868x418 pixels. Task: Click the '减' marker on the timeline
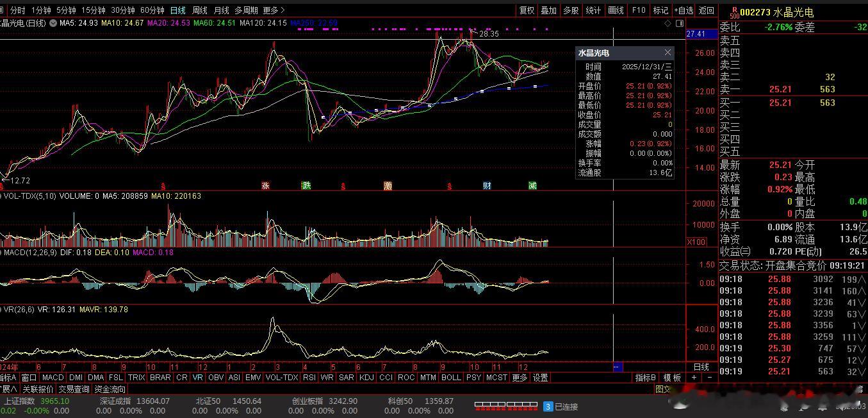click(x=532, y=186)
